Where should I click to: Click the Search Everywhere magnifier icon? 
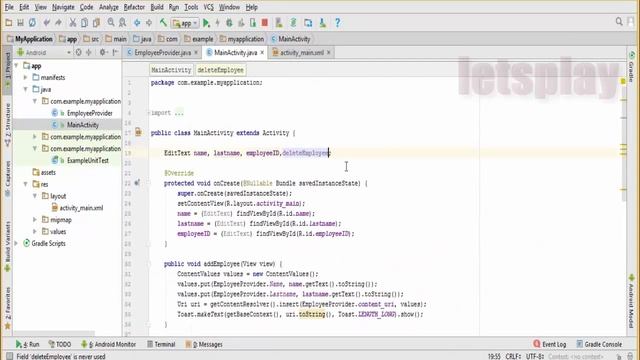tap(619, 22)
